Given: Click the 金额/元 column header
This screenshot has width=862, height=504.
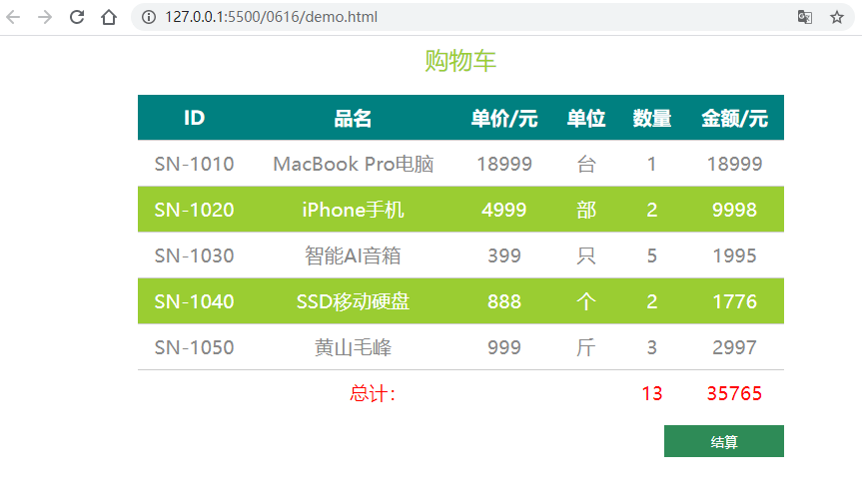Looking at the screenshot, I should click(x=734, y=118).
